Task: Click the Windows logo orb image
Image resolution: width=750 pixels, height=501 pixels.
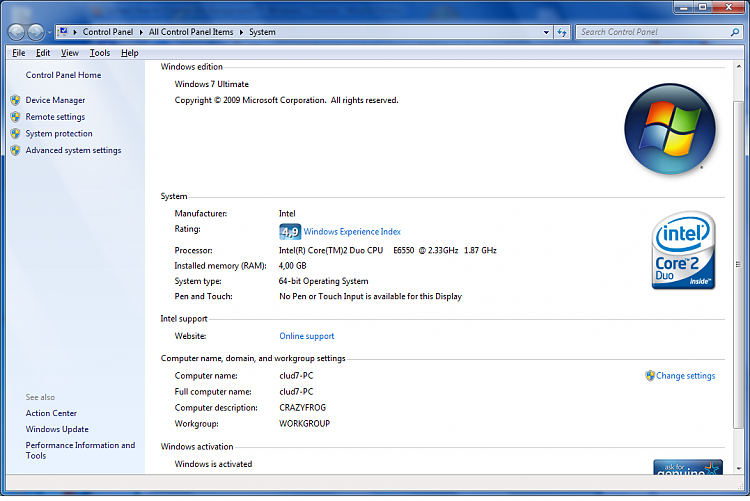Action: click(x=670, y=129)
